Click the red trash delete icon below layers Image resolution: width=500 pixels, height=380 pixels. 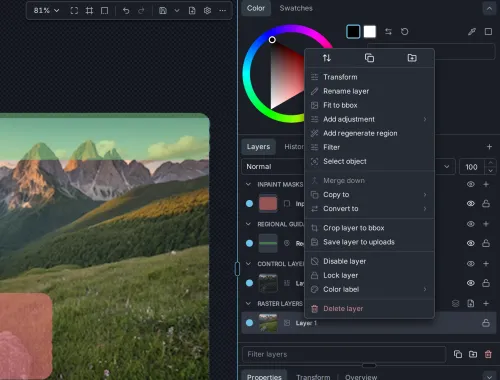[488, 354]
